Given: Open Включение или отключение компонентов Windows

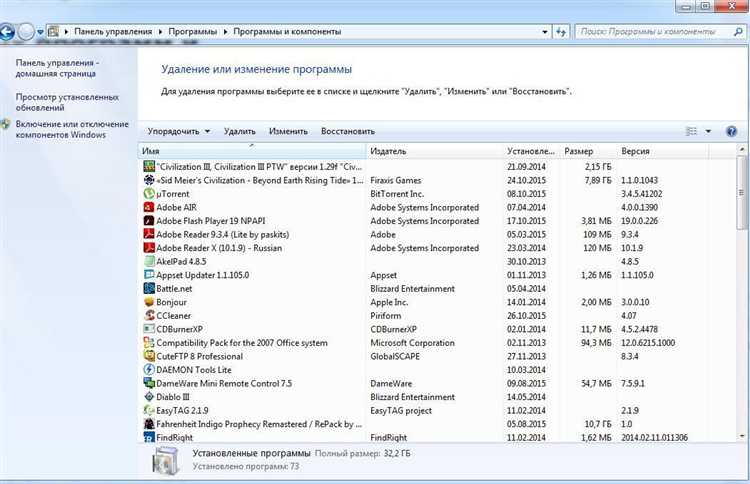Looking at the screenshot, I should pos(72,129).
